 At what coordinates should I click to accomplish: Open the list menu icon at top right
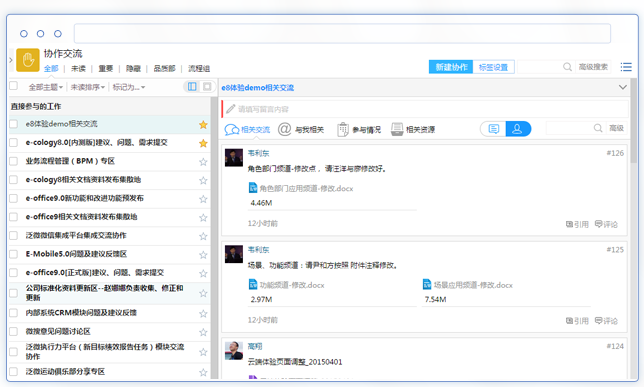point(626,67)
